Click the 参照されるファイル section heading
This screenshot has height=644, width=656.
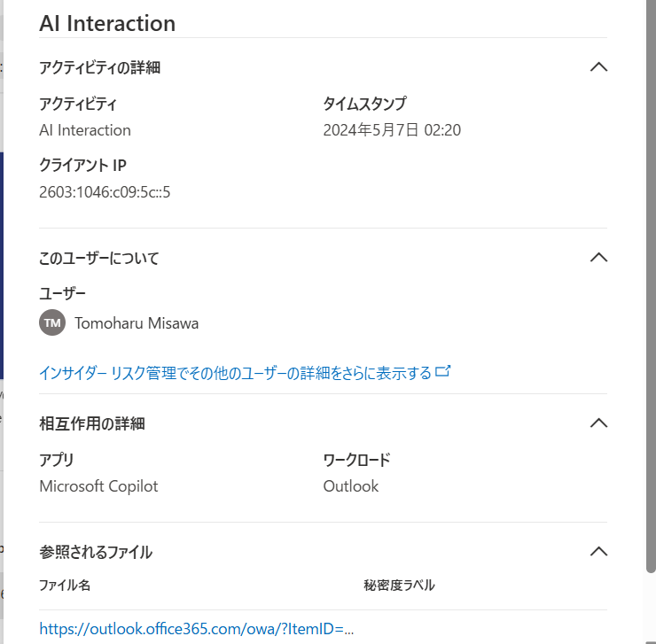(x=96, y=552)
